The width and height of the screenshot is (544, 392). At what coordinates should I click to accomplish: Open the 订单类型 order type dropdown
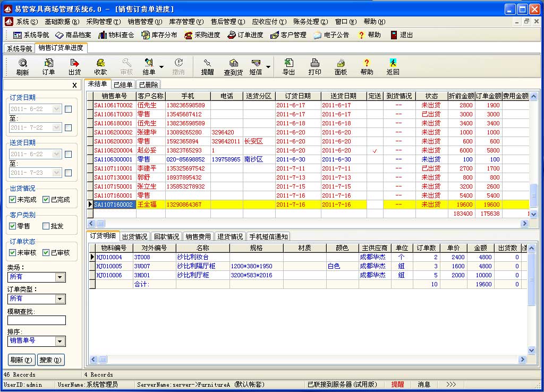[61, 299]
